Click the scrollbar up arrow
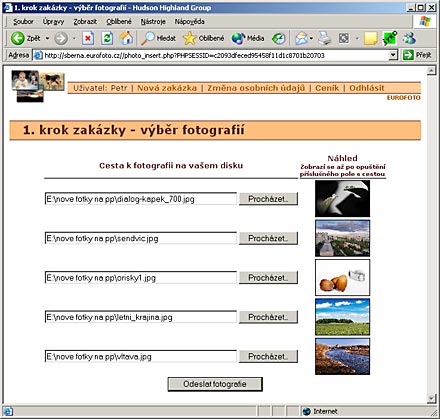 click(432, 70)
